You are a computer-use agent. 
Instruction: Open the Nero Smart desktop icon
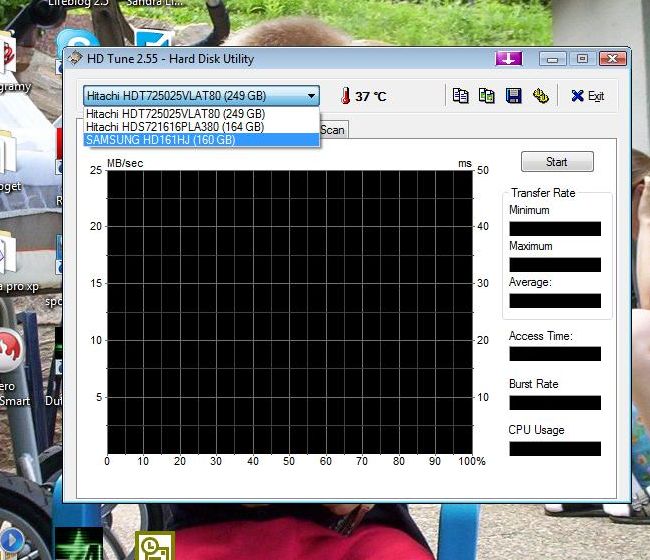[10, 350]
